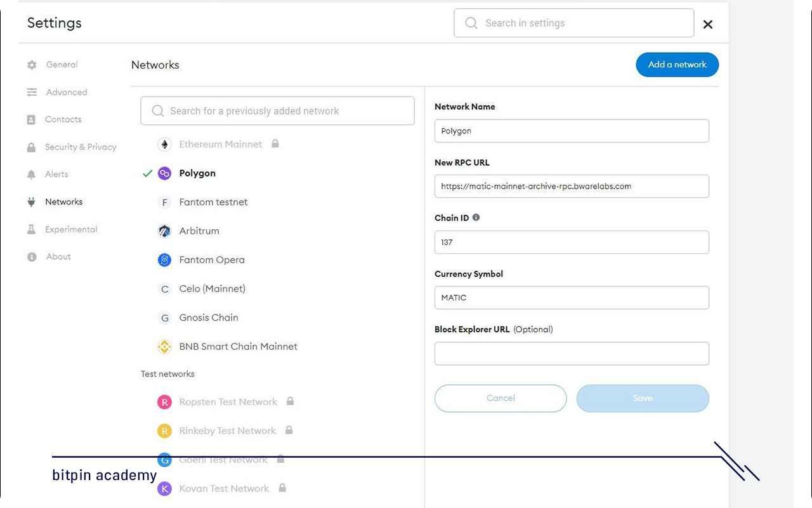Click the Fantom testnet F icon
This screenshot has height=508, width=812.
click(164, 203)
